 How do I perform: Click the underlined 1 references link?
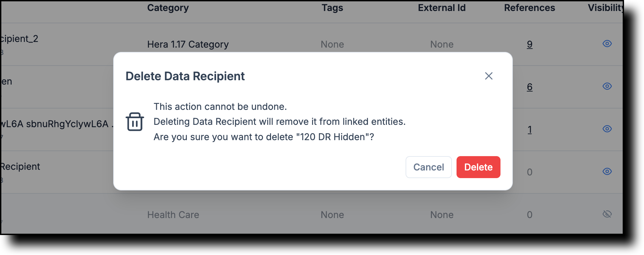point(530,130)
